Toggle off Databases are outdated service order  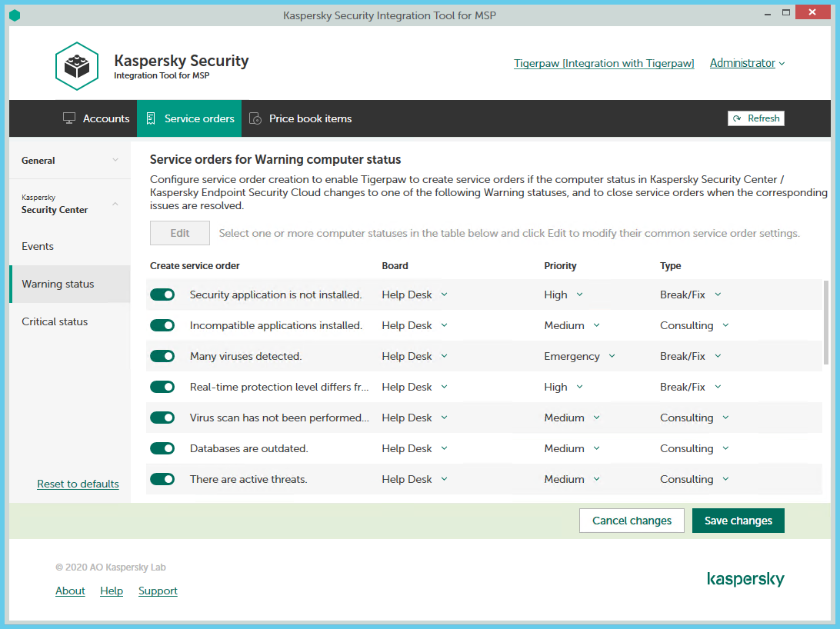162,448
